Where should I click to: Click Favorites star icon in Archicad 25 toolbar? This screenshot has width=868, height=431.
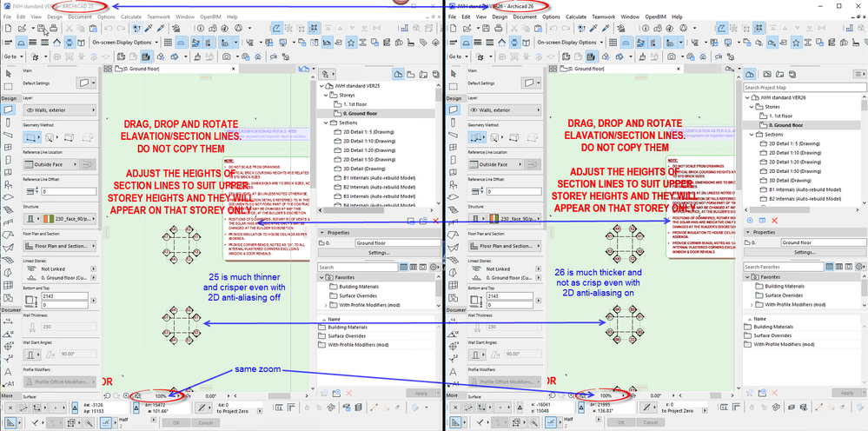click(350, 42)
